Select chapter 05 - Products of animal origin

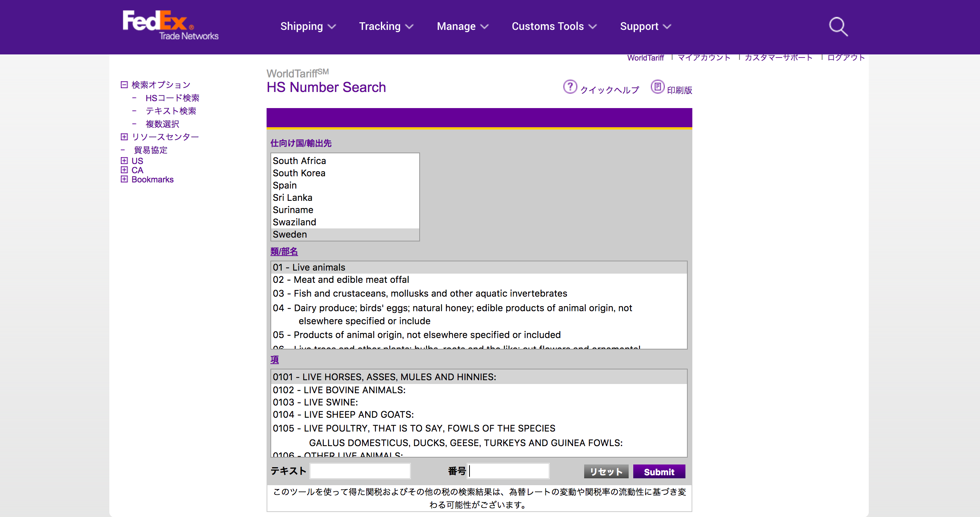[x=479, y=335]
